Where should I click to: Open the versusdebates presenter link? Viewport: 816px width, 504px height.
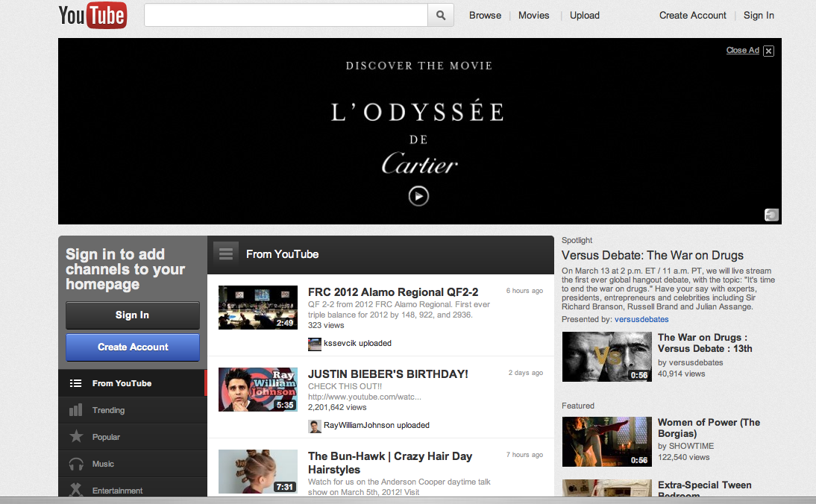(x=641, y=319)
